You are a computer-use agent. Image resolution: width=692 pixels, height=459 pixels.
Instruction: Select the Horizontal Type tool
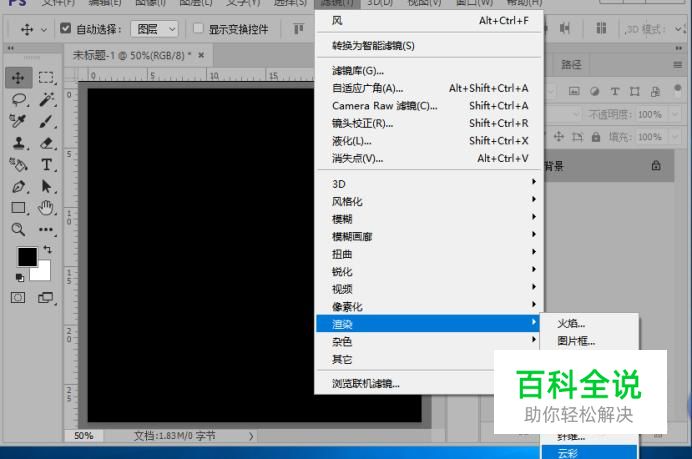(46, 165)
